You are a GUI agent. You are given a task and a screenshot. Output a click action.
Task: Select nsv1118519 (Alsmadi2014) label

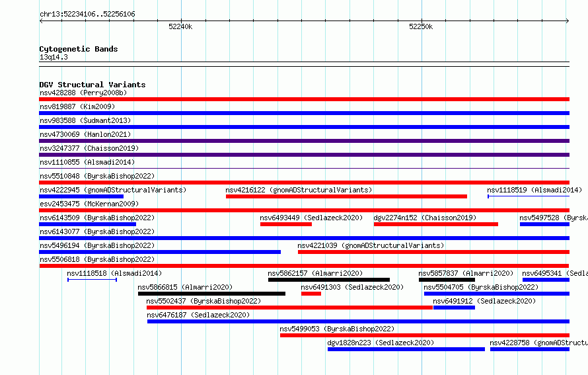[534, 190]
